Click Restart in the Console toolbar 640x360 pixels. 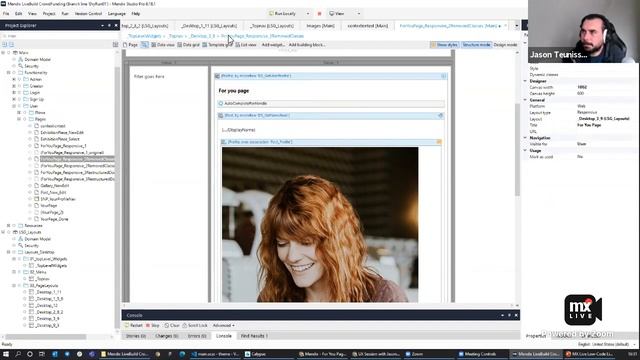pos(133,326)
